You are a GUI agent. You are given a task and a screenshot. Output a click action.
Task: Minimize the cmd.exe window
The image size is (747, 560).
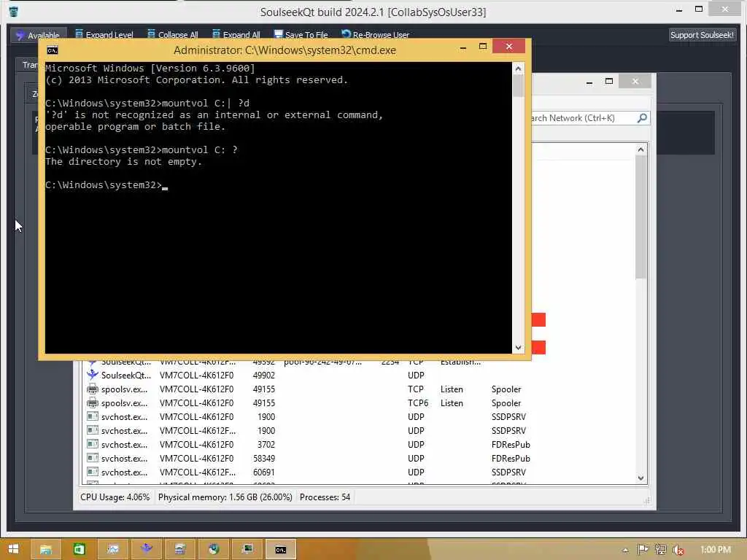462,47
